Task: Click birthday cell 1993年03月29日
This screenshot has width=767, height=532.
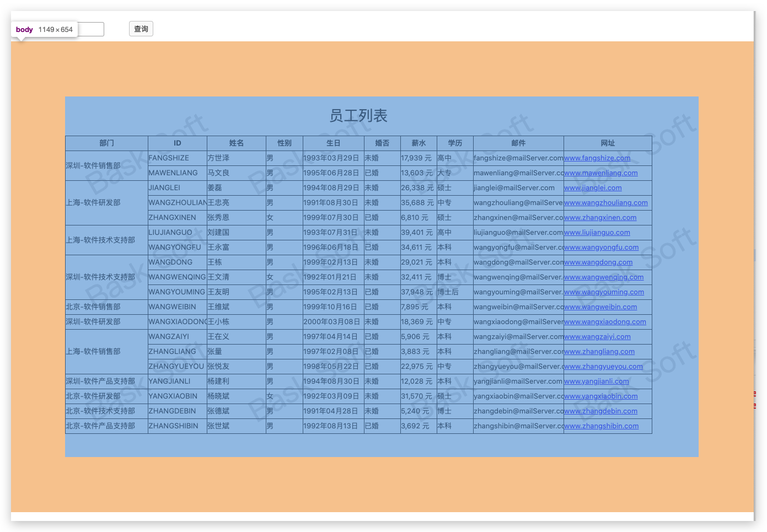Action: [x=334, y=158]
